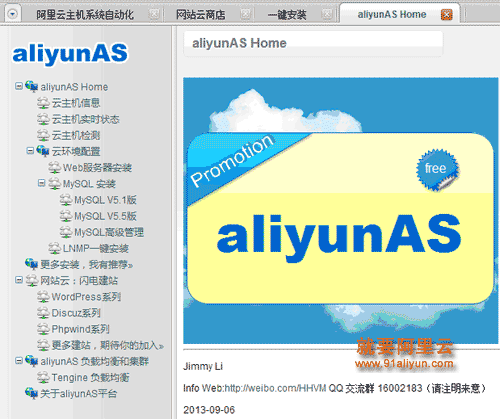Switch to the 阿里云主机系统自动化 tab
This screenshot has width=500, height=419.
(85, 15)
